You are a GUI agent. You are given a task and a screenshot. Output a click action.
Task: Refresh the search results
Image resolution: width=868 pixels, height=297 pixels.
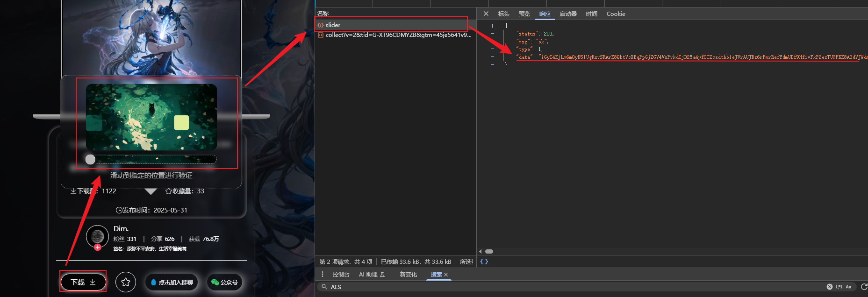[864, 287]
